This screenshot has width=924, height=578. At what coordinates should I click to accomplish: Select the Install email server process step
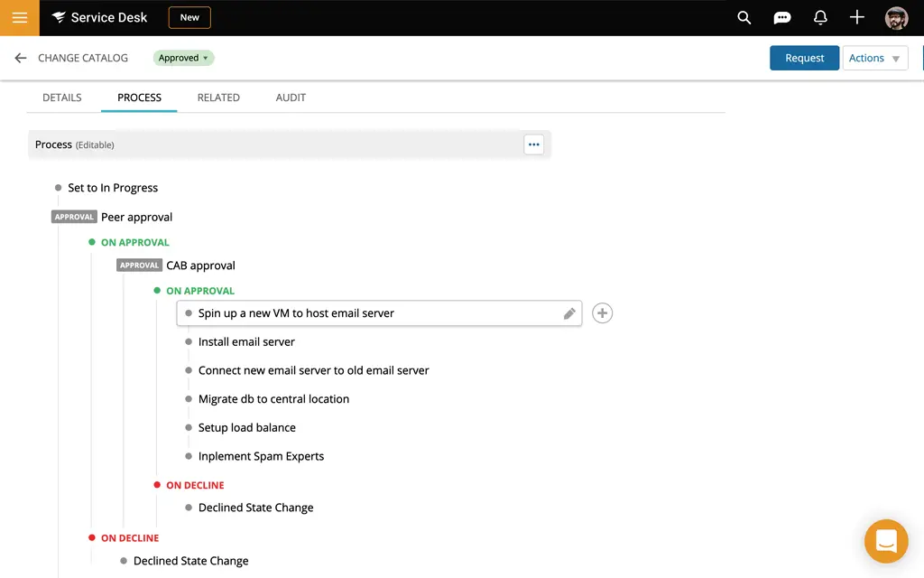click(246, 341)
